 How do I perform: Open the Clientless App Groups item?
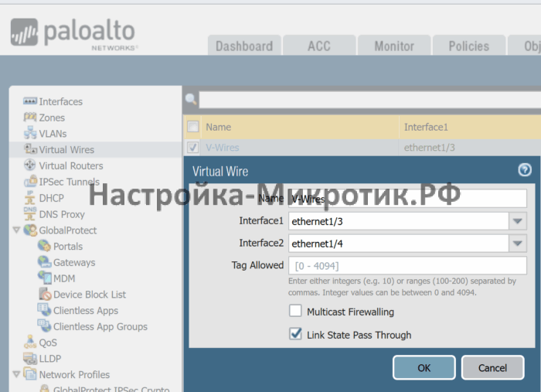coord(100,326)
